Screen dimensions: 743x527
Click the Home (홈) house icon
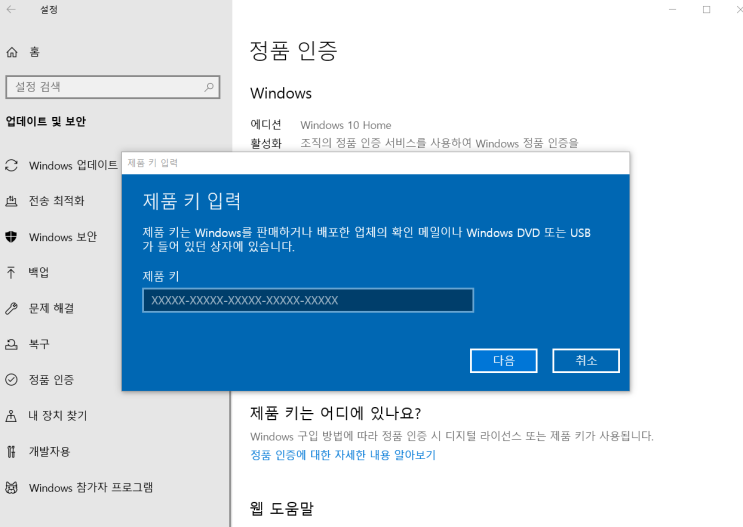(12, 52)
